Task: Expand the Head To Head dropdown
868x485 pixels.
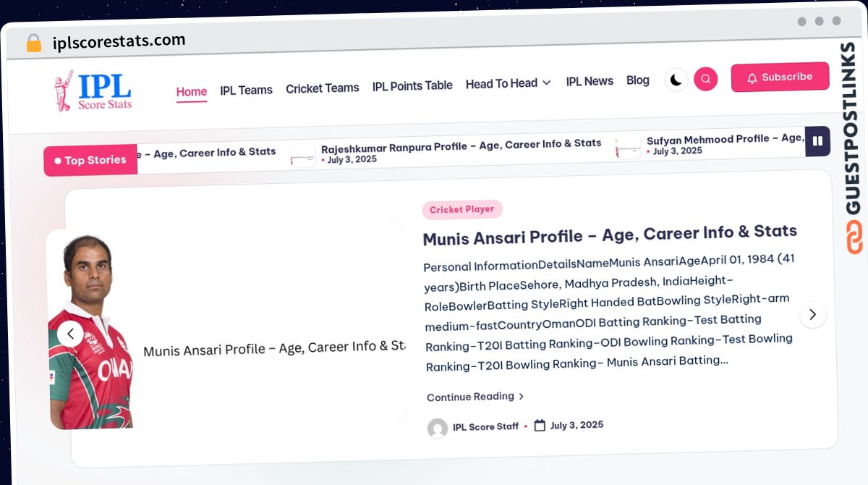Action: [509, 83]
